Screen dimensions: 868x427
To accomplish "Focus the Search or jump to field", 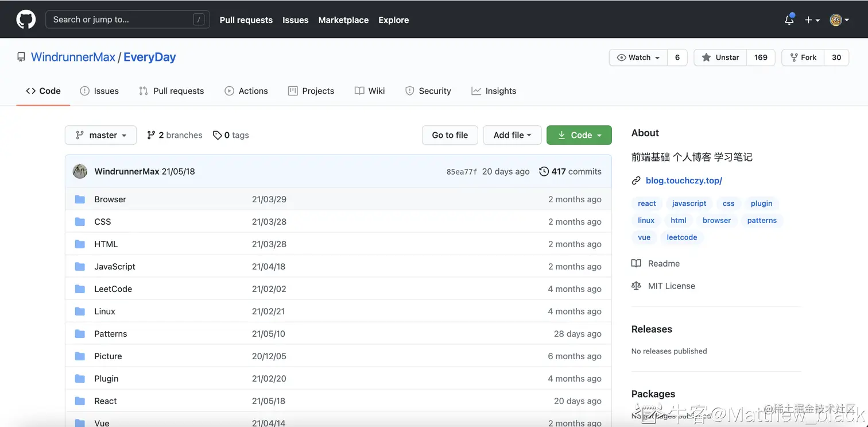I will pyautogui.click(x=127, y=20).
